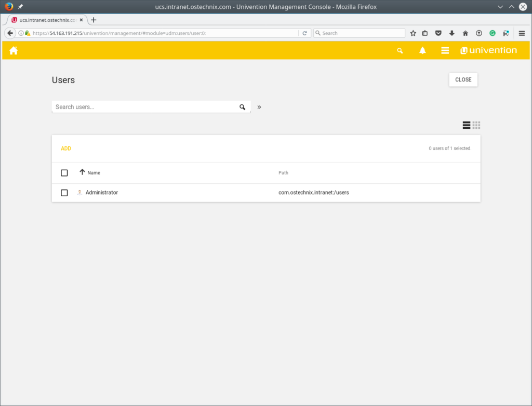Click the Univention logo

488,50
